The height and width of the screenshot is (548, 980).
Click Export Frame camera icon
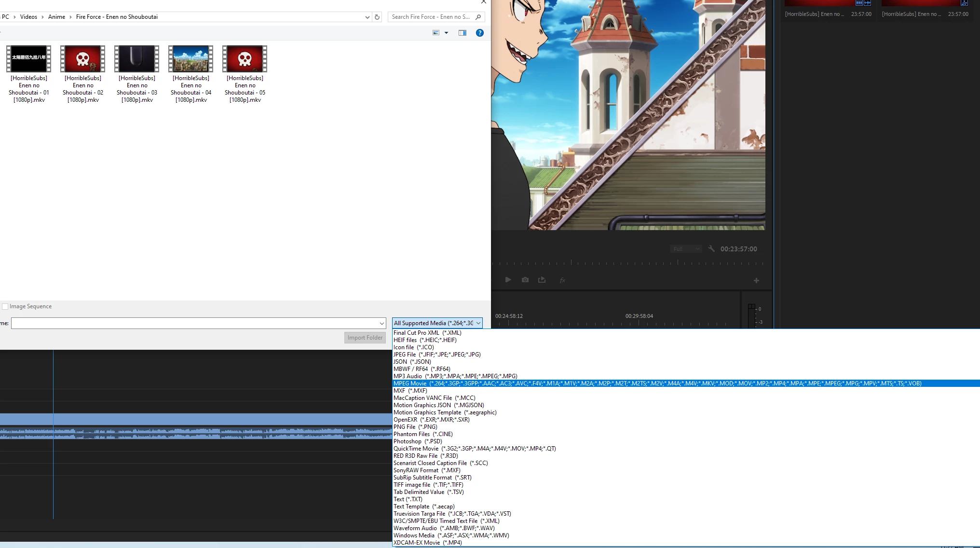point(525,280)
